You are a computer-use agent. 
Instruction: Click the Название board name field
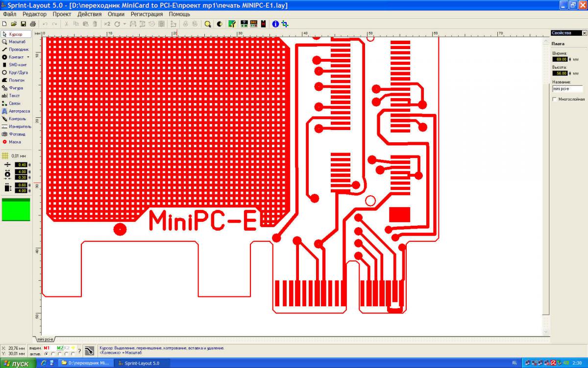[567, 89]
